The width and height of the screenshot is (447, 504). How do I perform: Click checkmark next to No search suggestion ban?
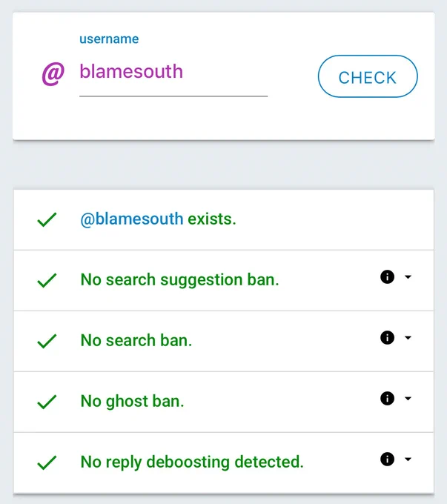coord(47,280)
